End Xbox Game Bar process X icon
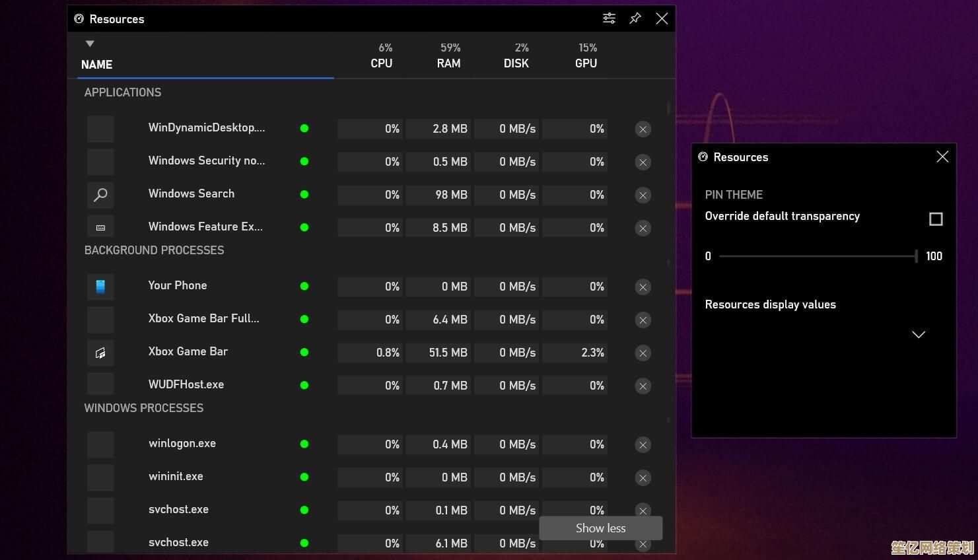This screenshot has height=560, width=978. [643, 353]
